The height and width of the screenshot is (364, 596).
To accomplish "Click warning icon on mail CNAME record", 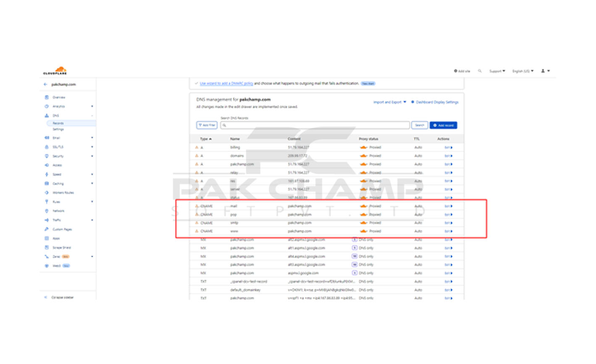I will click(197, 206).
